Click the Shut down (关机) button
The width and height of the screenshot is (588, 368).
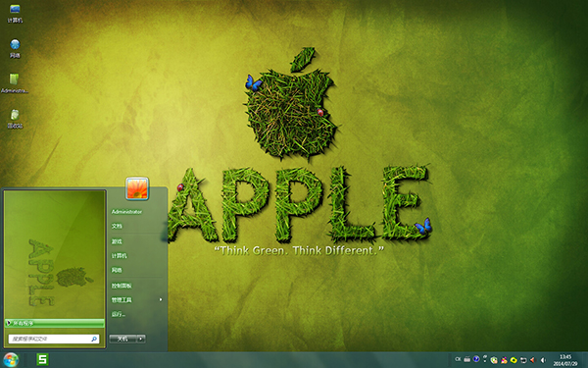click(123, 339)
